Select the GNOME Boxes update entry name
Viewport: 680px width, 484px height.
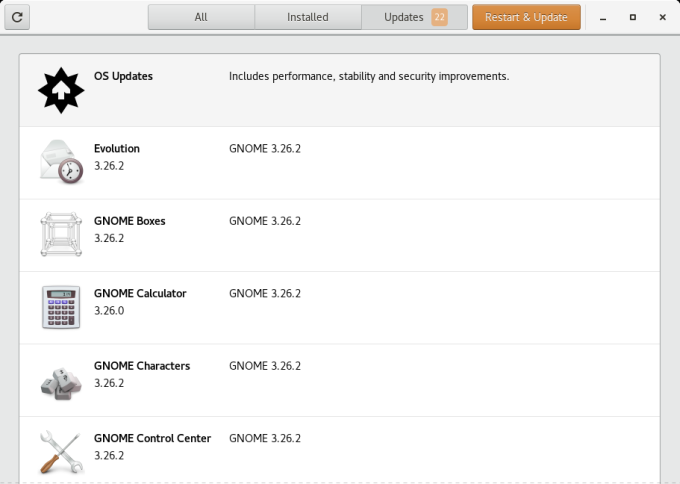pos(130,221)
